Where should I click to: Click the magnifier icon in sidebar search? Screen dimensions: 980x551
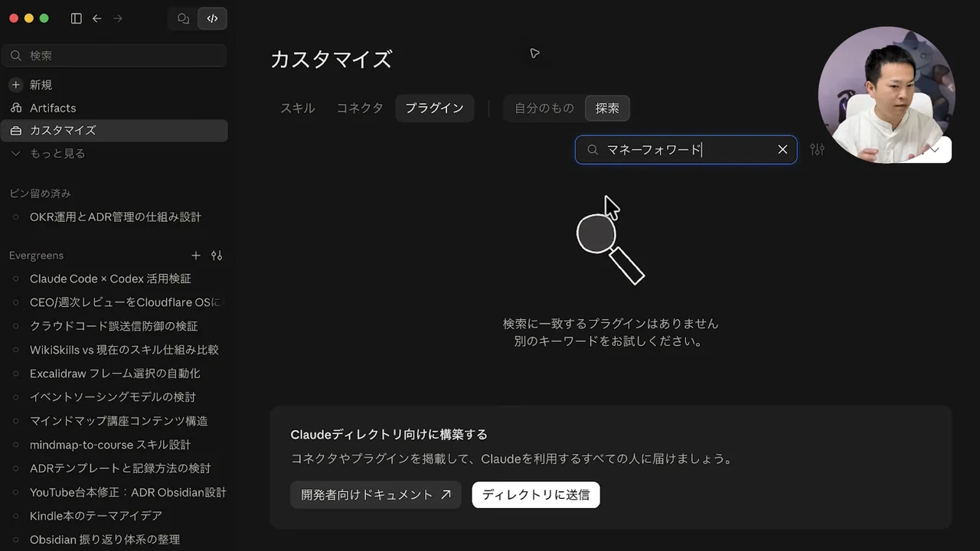click(x=16, y=56)
